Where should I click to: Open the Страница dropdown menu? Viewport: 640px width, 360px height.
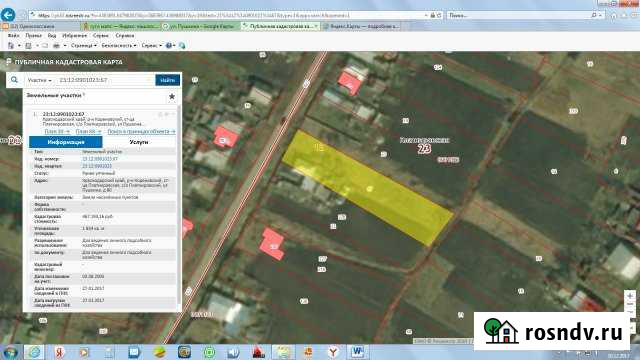(84, 45)
